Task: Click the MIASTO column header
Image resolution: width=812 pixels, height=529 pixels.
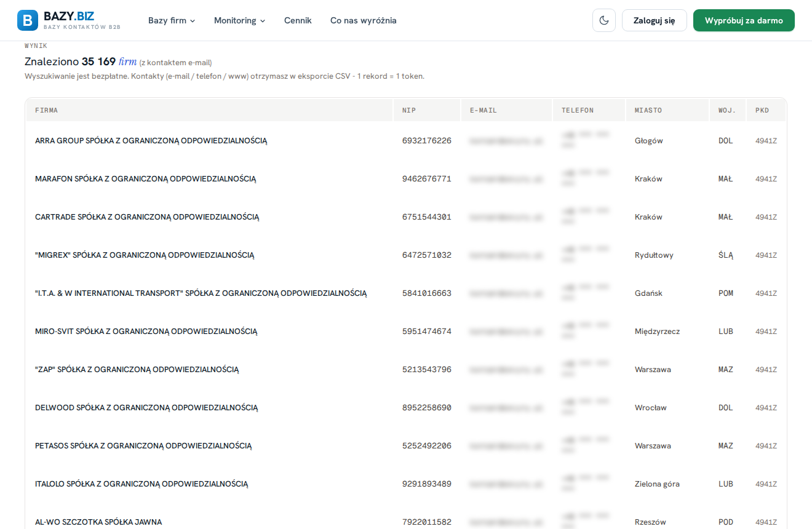Action: pyautogui.click(x=648, y=110)
